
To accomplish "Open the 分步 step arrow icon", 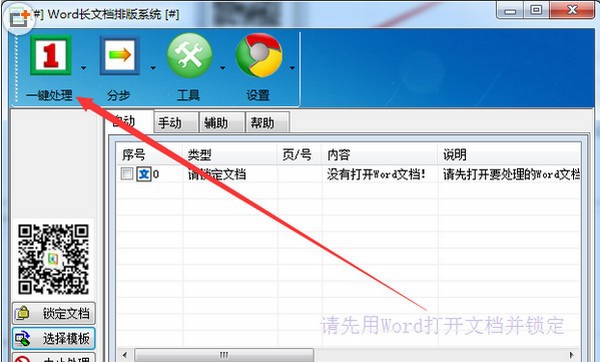I will tap(120, 55).
